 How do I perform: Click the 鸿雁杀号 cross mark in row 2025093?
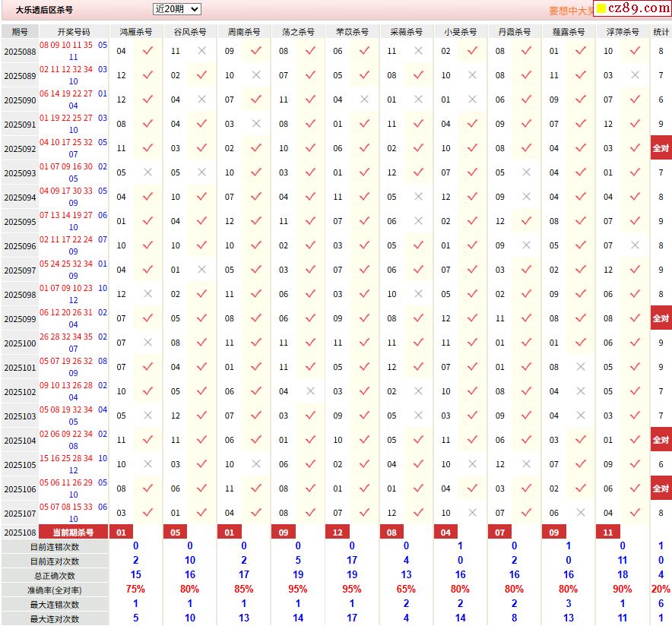(148, 172)
